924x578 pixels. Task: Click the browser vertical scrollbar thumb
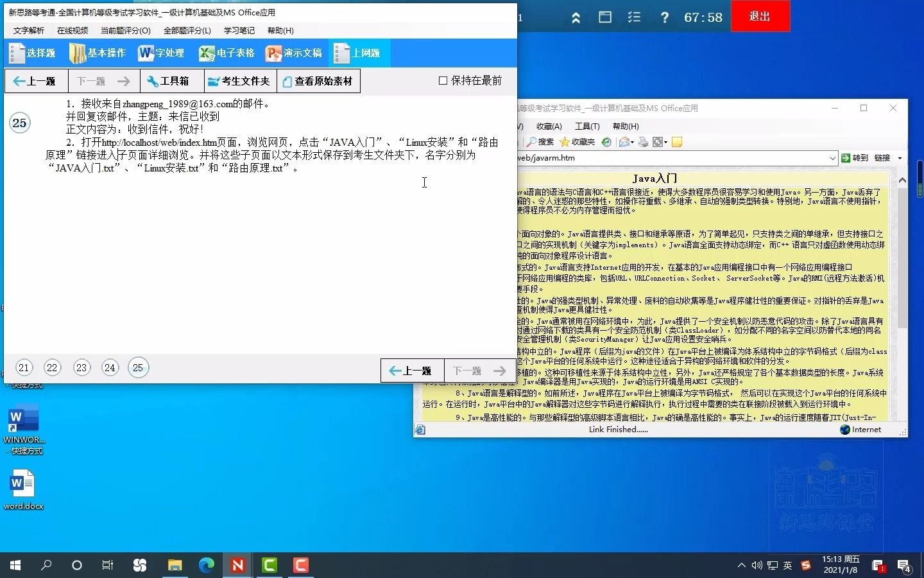click(902, 258)
